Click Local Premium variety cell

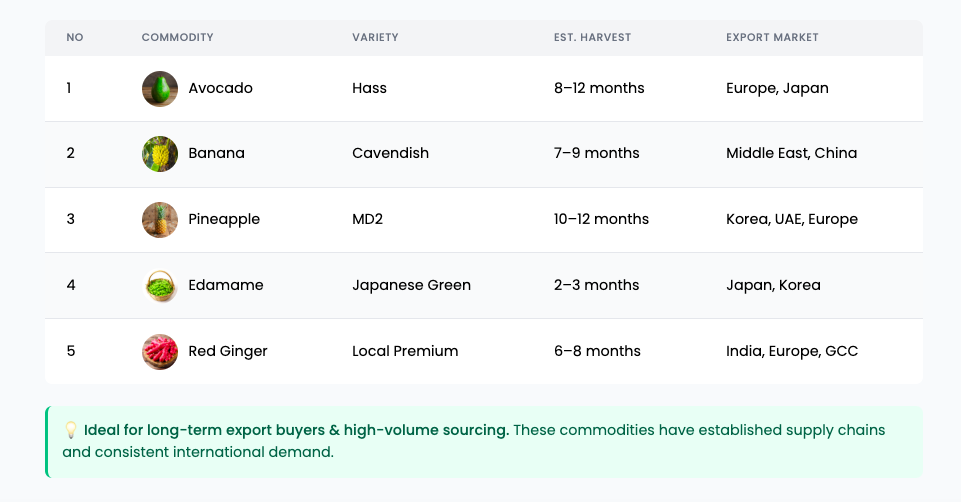[405, 351]
